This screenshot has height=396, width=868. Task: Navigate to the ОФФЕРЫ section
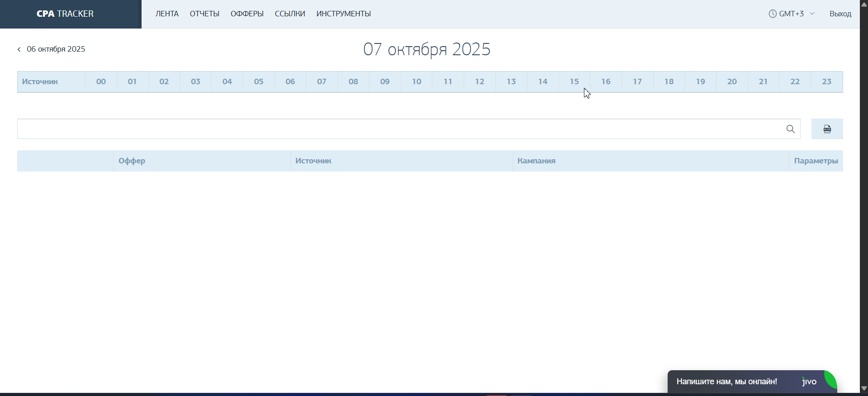pyautogui.click(x=247, y=14)
